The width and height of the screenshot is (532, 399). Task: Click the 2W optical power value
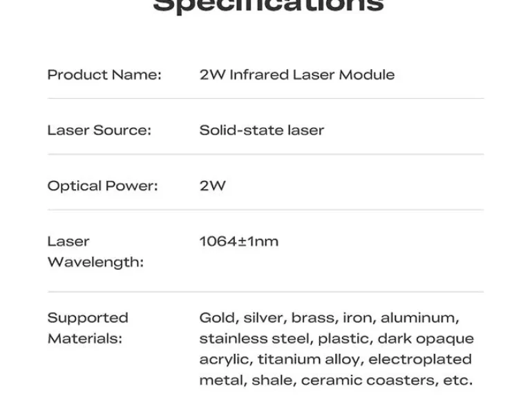(212, 186)
